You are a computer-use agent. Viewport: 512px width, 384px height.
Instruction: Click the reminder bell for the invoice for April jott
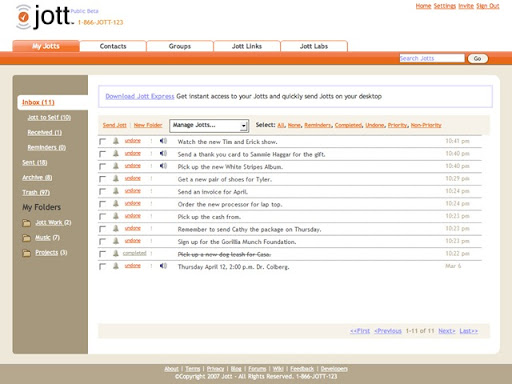pos(116,191)
